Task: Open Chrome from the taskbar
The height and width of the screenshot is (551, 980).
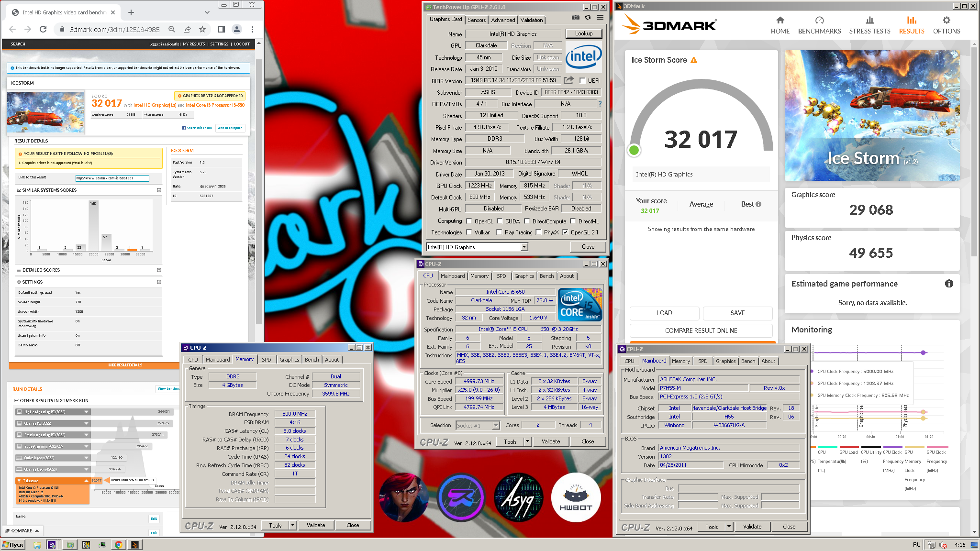Action: (118, 545)
